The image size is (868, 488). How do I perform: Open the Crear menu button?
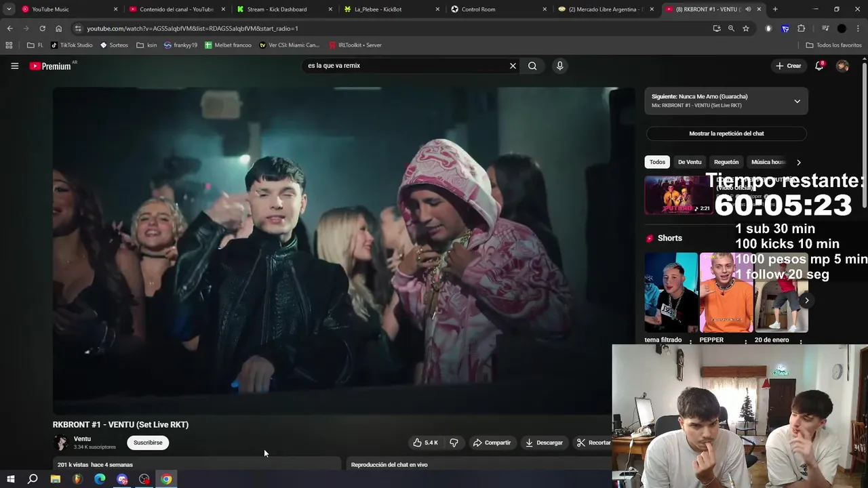pyautogui.click(x=789, y=66)
